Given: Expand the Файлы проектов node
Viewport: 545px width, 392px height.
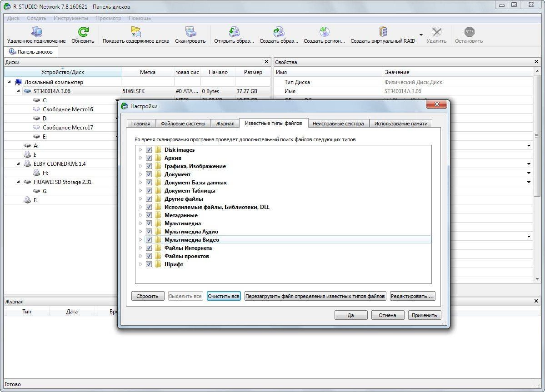Looking at the screenshot, I should tap(140, 256).
